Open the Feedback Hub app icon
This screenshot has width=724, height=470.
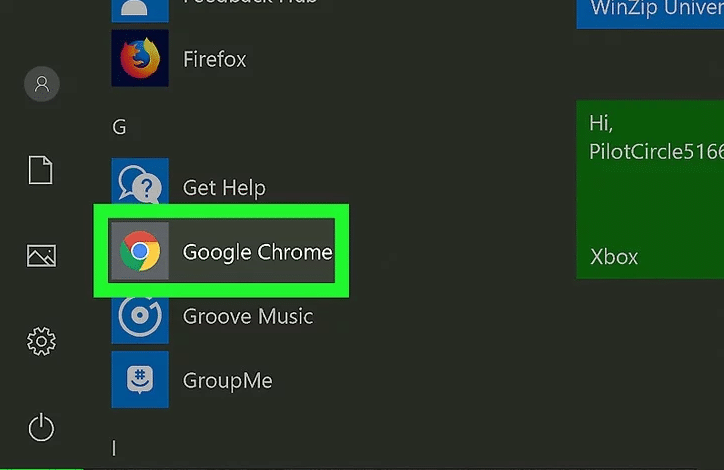click(x=140, y=11)
